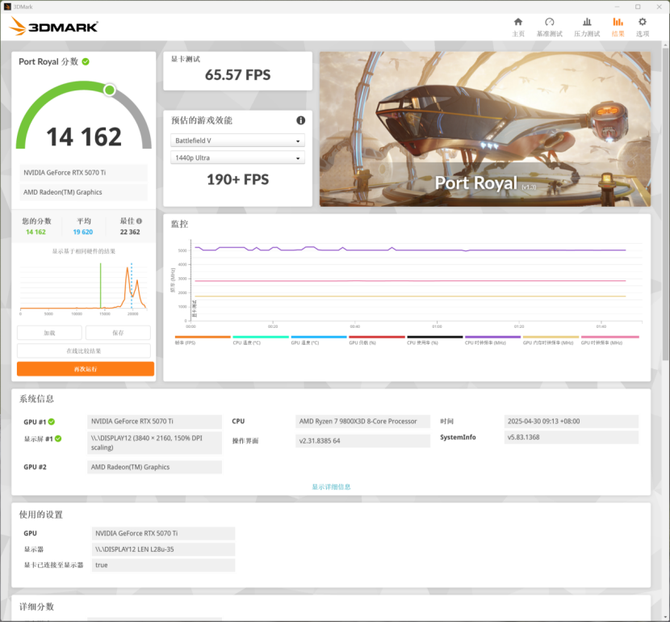Switch to the 基准测试 benchmarks tab
Viewport: 670px width, 622px height.
[x=549, y=27]
